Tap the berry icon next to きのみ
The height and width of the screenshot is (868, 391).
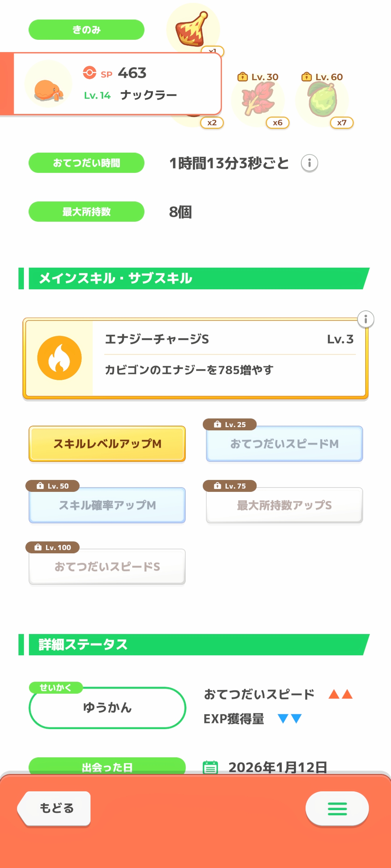point(192,29)
